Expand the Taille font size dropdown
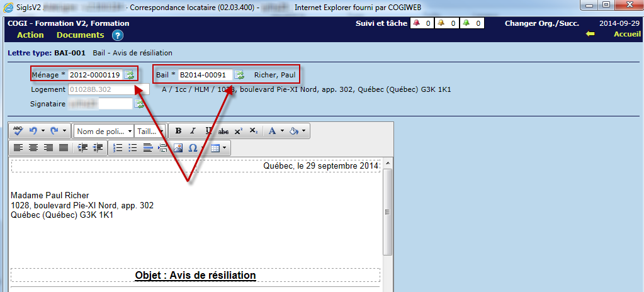The image size is (644, 292). tap(150, 131)
